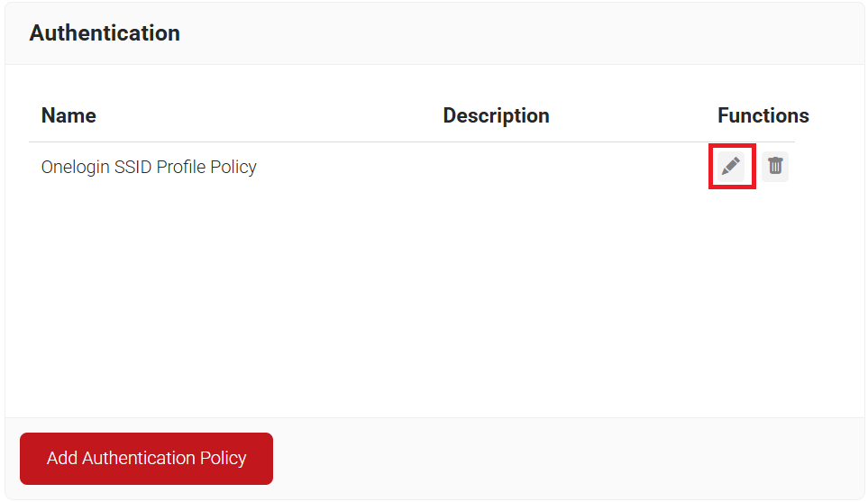Click the Add Authentication Policy button

click(x=146, y=458)
